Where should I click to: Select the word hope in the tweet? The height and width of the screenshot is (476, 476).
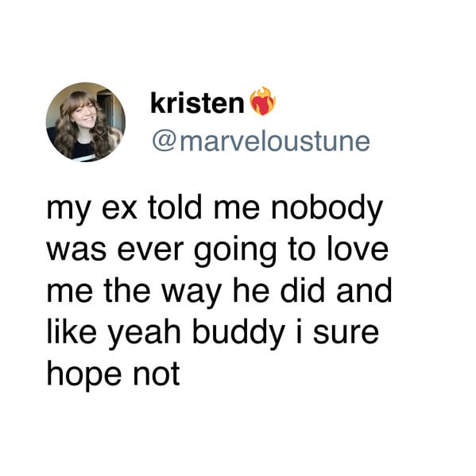point(83,376)
